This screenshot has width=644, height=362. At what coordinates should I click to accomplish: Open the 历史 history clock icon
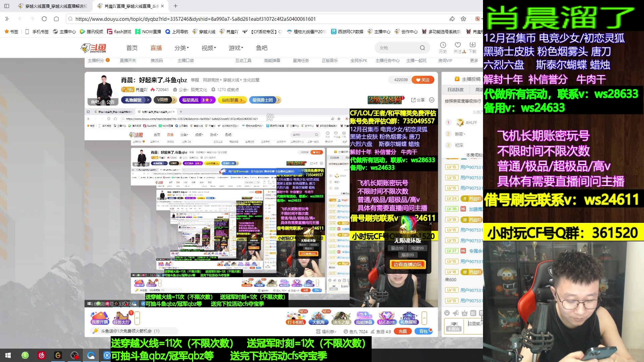coord(443,45)
